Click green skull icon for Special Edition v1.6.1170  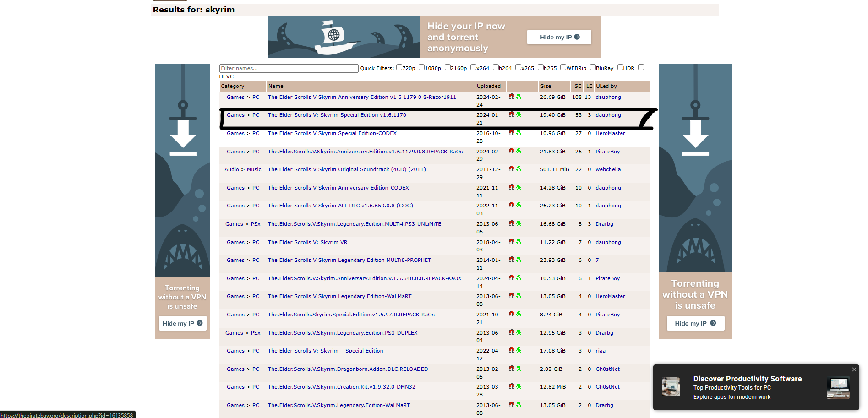coord(519,114)
